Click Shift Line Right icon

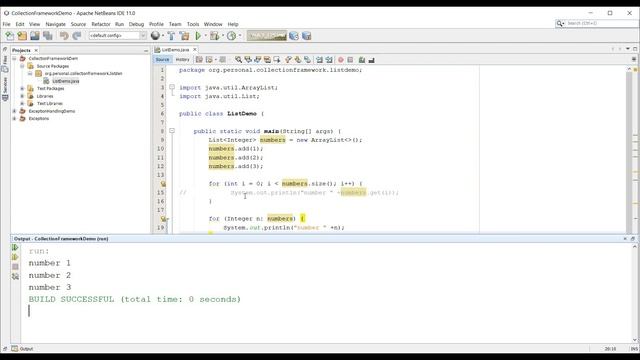click(x=329, y=60)
